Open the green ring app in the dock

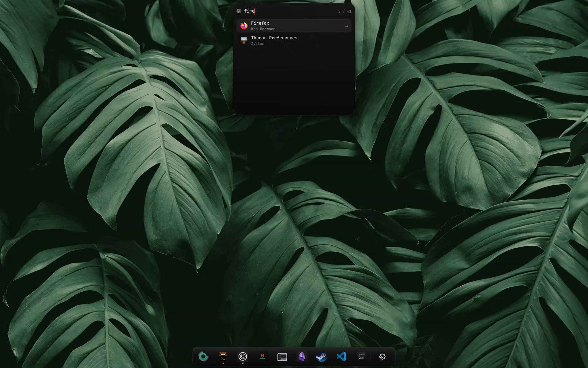click(x=203, y=356)
